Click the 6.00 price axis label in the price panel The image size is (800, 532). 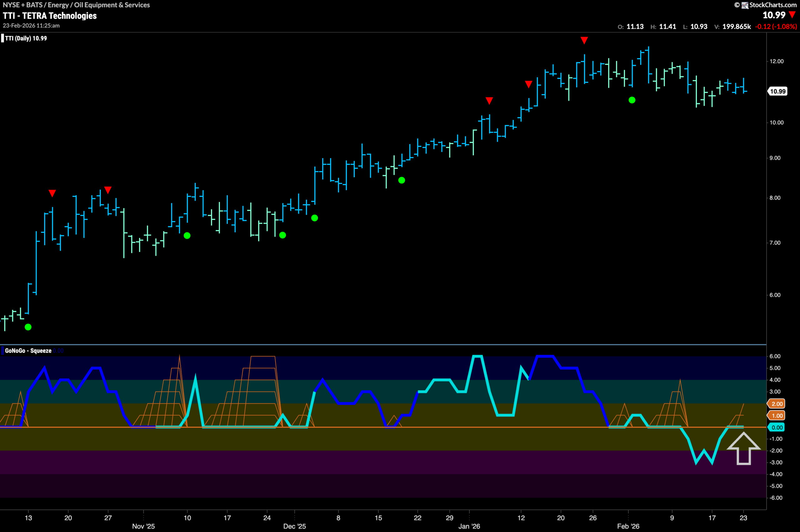point(775,295)
